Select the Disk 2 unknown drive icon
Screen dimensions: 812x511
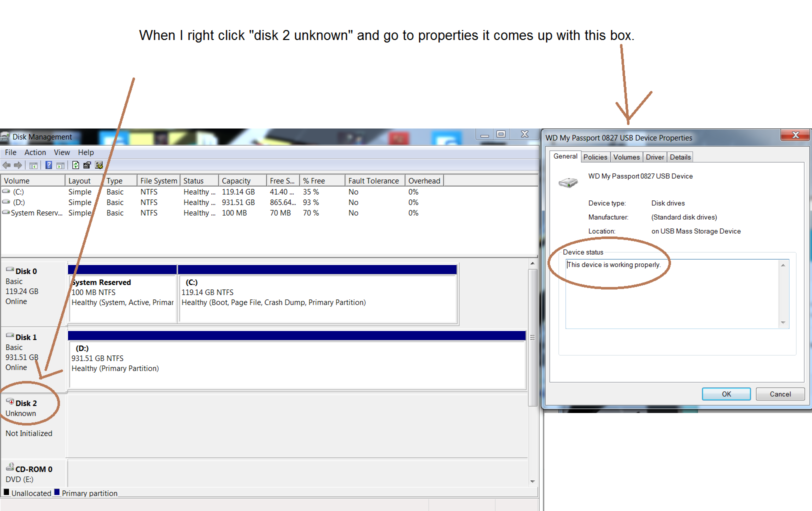10,401
